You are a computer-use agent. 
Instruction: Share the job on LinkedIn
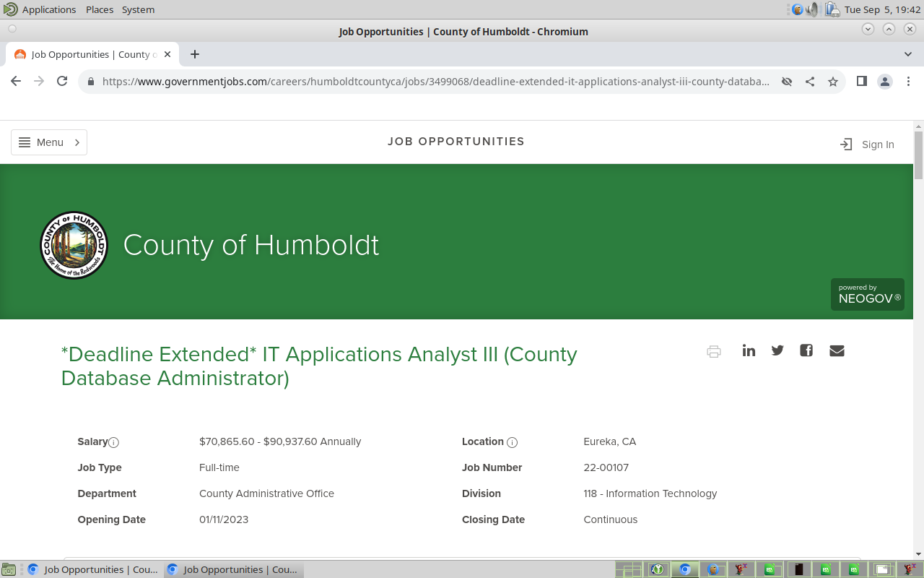click(749, 350)
